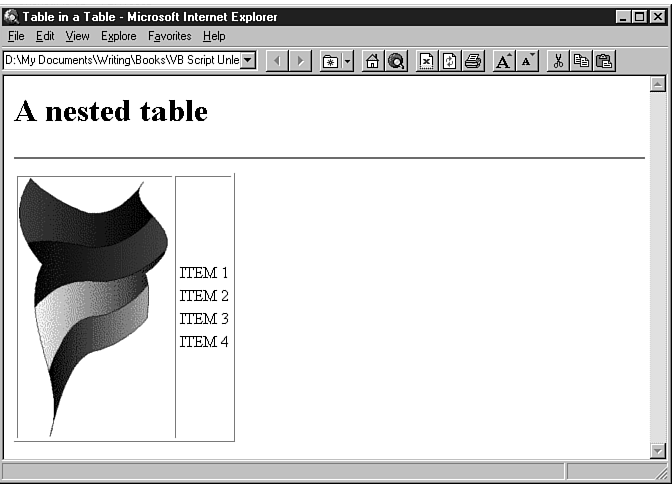The image size is (672, 488).
Task: Open the File menu
Action: 16,36
